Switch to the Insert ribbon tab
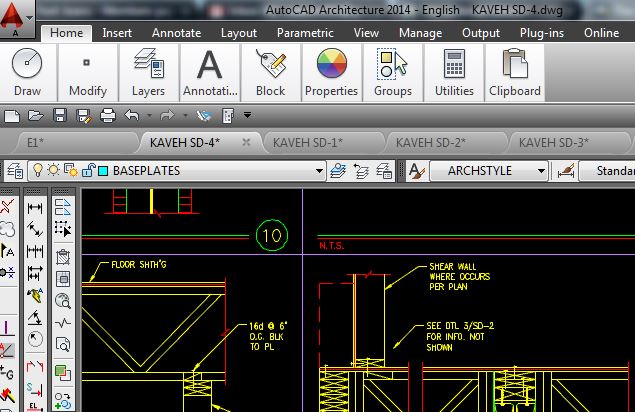Viewport: 635px width, 412px height. tap(117, 33)
